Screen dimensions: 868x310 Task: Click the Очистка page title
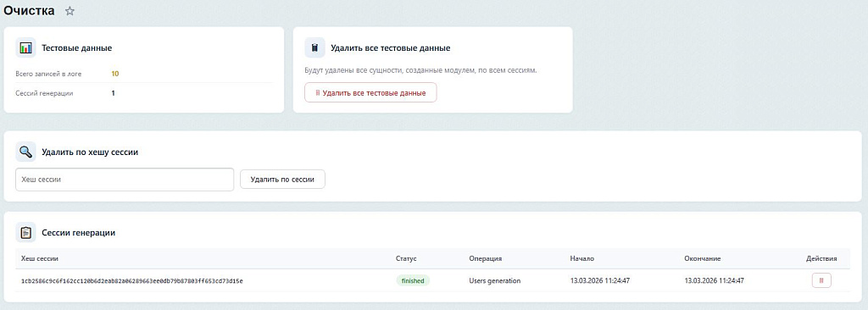tap(30, 10)
